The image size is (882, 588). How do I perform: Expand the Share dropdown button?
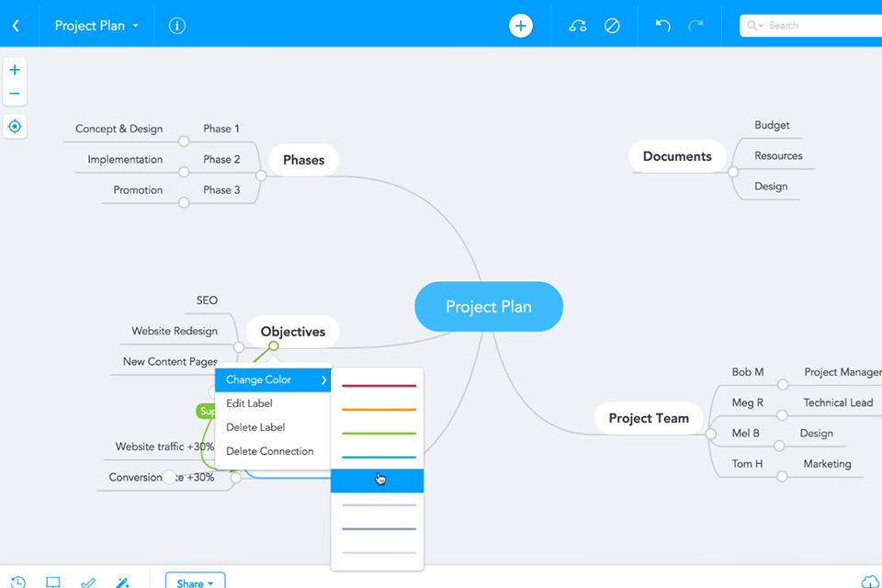pos(195,582)
